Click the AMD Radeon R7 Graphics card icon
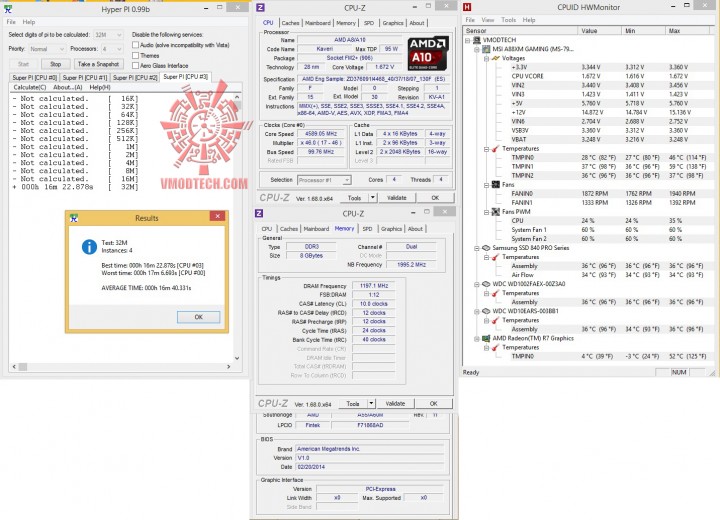The height and width of the screenshot is (520, 720). point(486,339)
